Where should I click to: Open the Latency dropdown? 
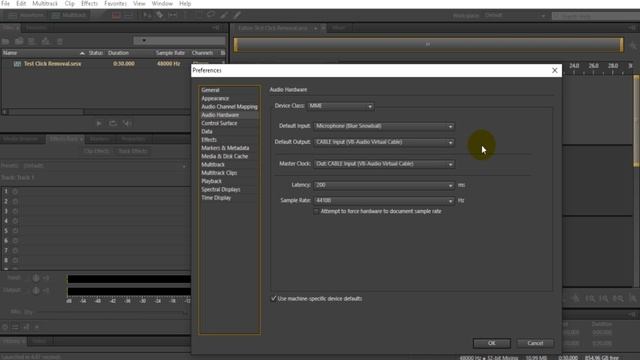384,185
